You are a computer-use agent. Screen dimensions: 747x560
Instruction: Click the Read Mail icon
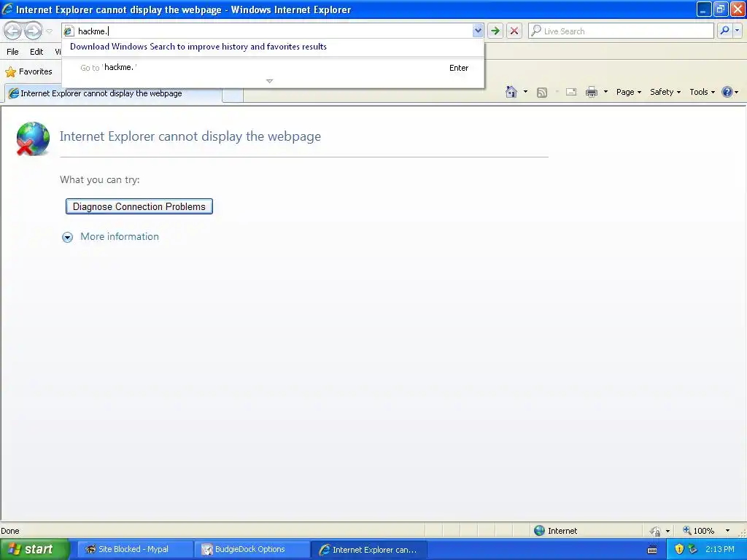coord(571,92)
